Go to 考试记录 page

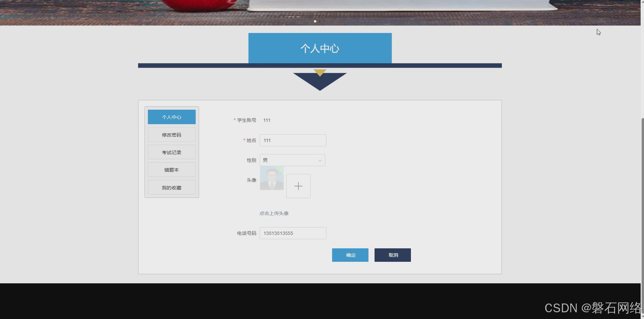click(171, 152)
